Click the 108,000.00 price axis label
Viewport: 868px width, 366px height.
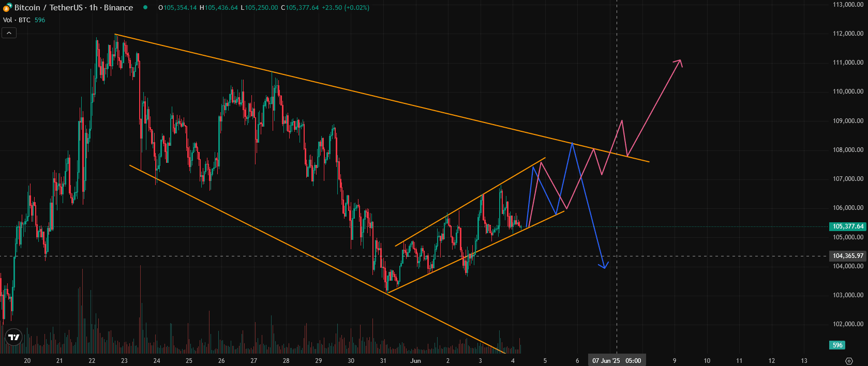tap(848, 150)
